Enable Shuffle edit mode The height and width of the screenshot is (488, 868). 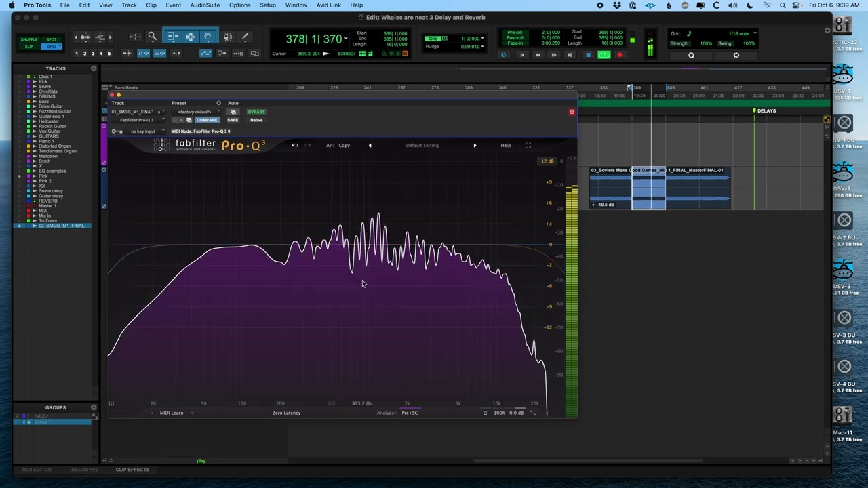[29, 39]
